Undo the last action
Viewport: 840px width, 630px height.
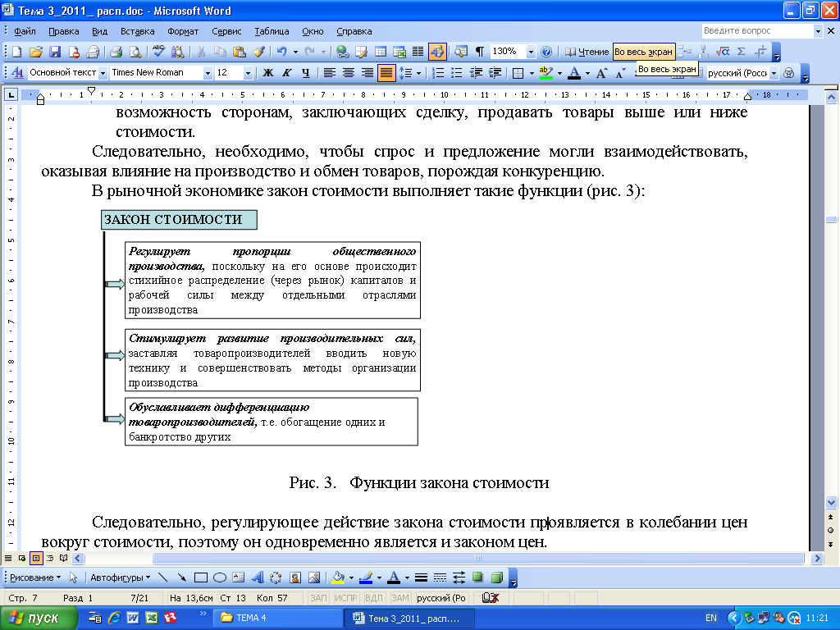pyautogui.click(x=281, y=52)
